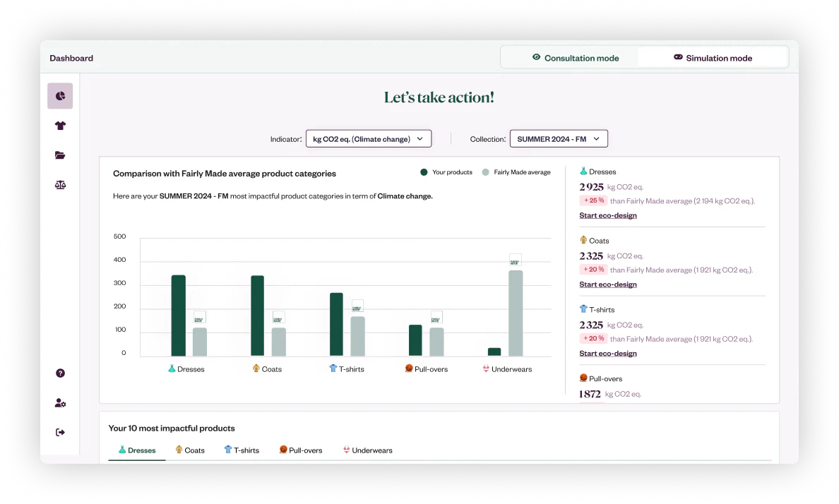Open the folder collections sidebar icon
The image size is (839, 504).
coord(60,155)
